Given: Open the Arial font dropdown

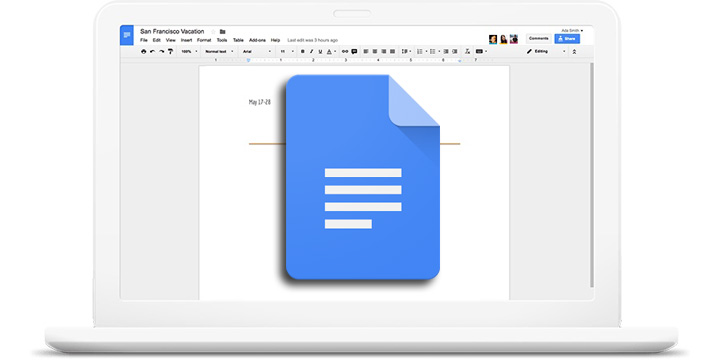Looking at the screenshot, I should pyautogui.click(x=257, y=51).
